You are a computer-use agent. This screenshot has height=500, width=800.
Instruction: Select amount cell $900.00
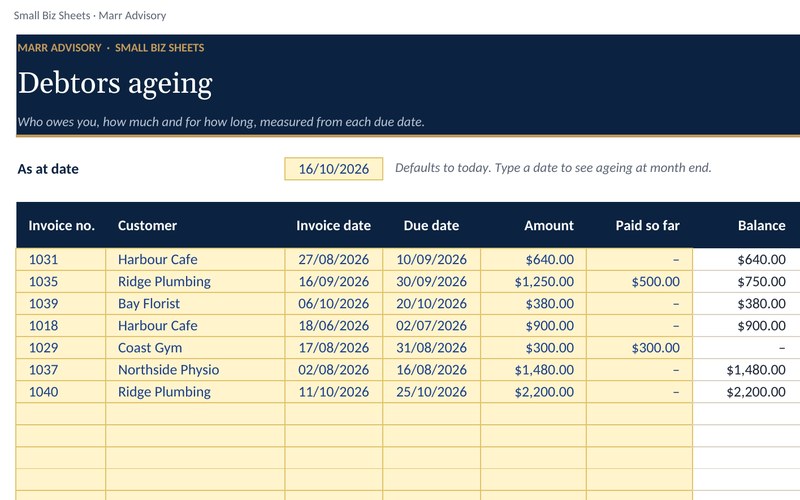[534, 326]
